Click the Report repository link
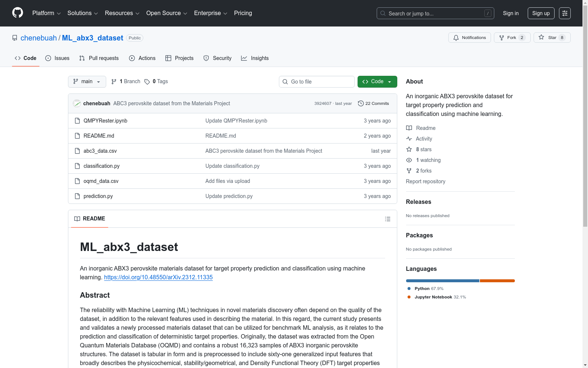The height and width of the screenshot is (368, 588). (x=426, y=181)
